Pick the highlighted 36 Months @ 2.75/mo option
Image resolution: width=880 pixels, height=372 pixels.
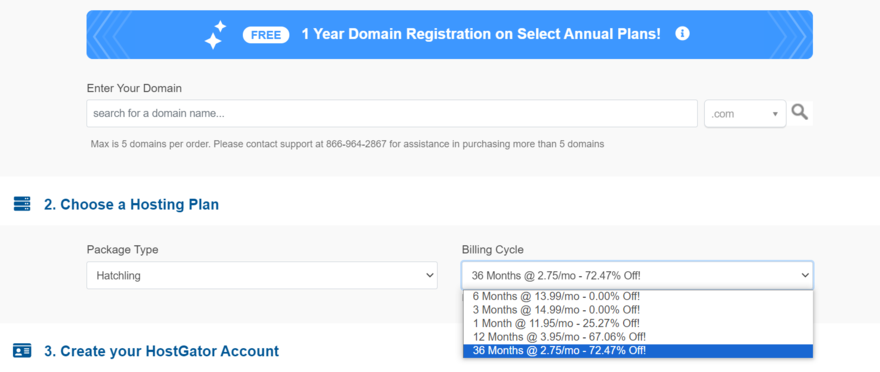(638, 351)
